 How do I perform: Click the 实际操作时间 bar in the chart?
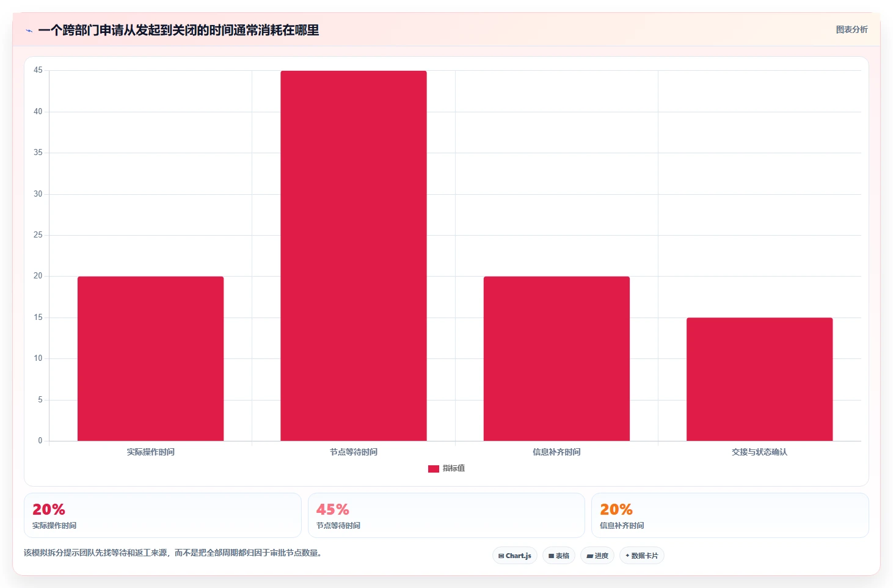(151, 358)
